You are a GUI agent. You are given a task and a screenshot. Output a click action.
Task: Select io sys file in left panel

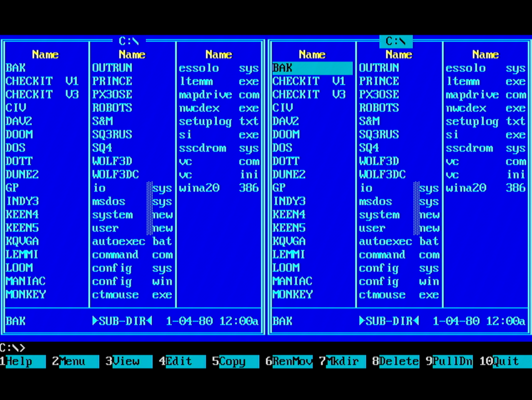(x=133, y=188)
